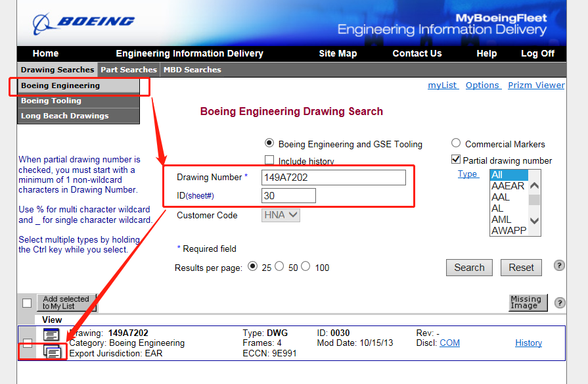Click the ECCN: 9E991 text
The image size is (588, 384).
269,354
